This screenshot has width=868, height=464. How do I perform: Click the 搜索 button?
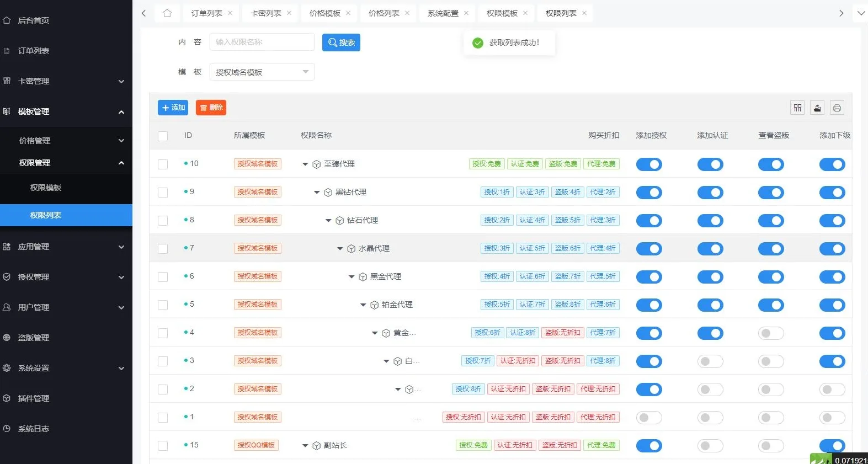click(341, 42)
